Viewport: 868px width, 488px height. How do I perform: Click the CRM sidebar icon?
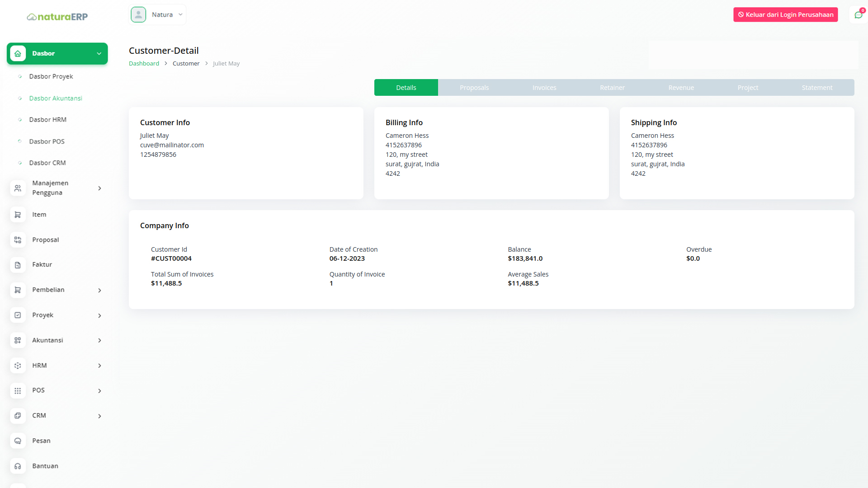[x=18, y=416]
